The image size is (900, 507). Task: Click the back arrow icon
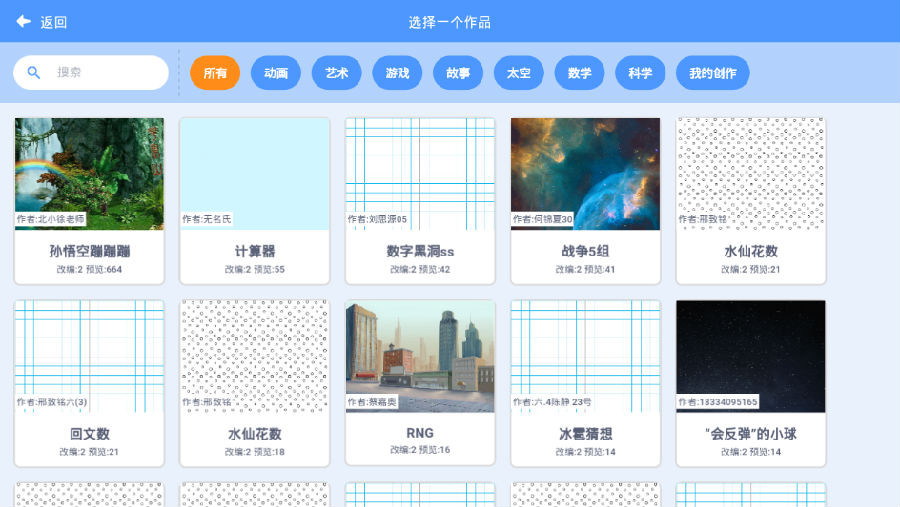coord(23,21)
